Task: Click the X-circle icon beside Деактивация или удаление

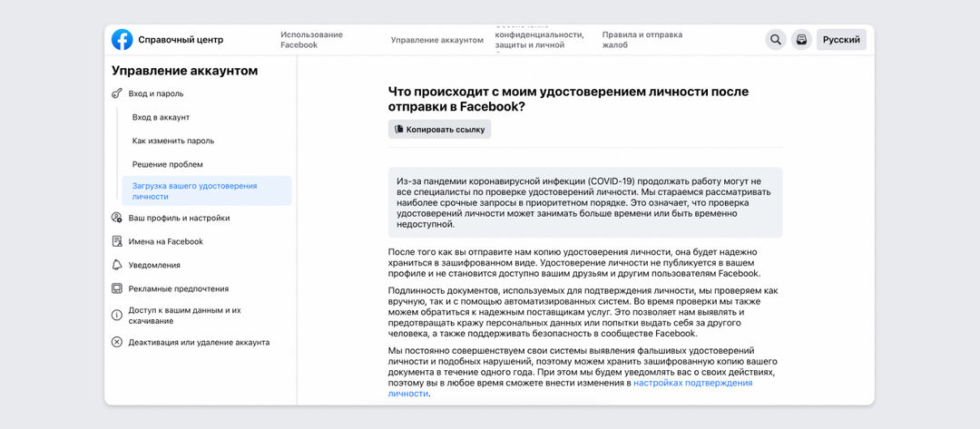Action: coord(117,342)
